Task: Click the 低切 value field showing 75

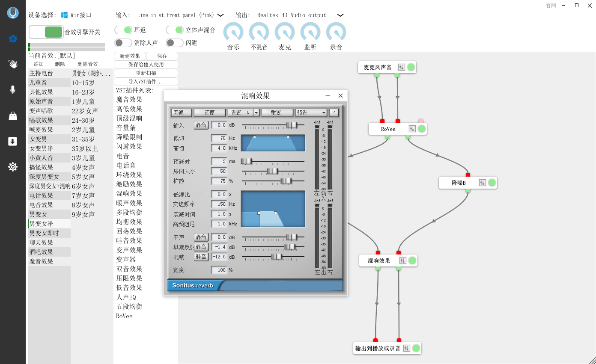Action: pos(219,138)
